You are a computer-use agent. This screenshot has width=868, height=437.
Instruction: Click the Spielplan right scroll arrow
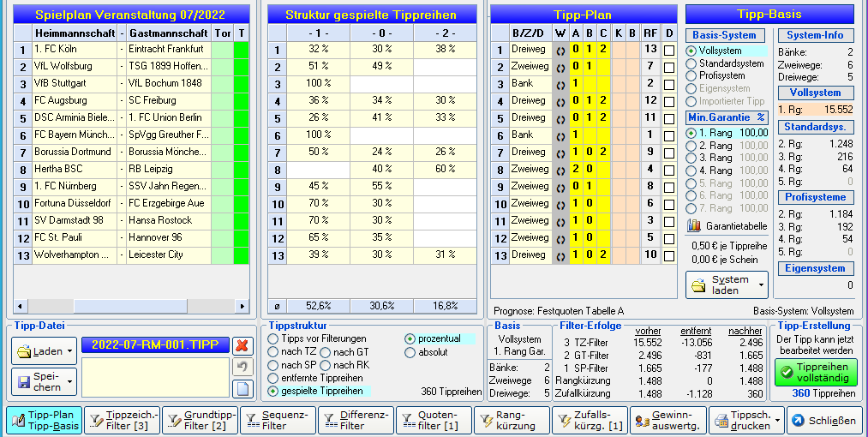tap(242, 306)
